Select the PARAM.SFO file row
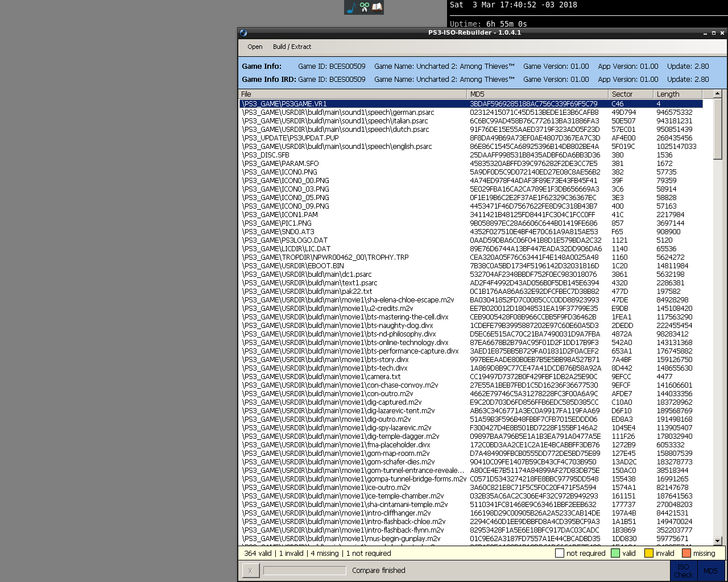The width and height of the screenshot is (728, 582). 471,163
